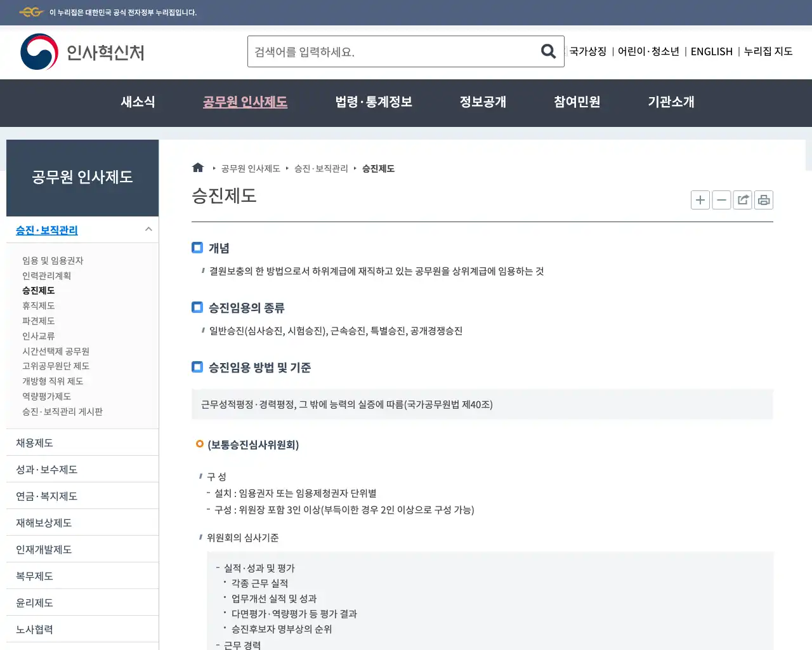Screen dimensions: 812x650
Task: Expand 인재개발제도 sidebar section
Action: click(82, 549)
